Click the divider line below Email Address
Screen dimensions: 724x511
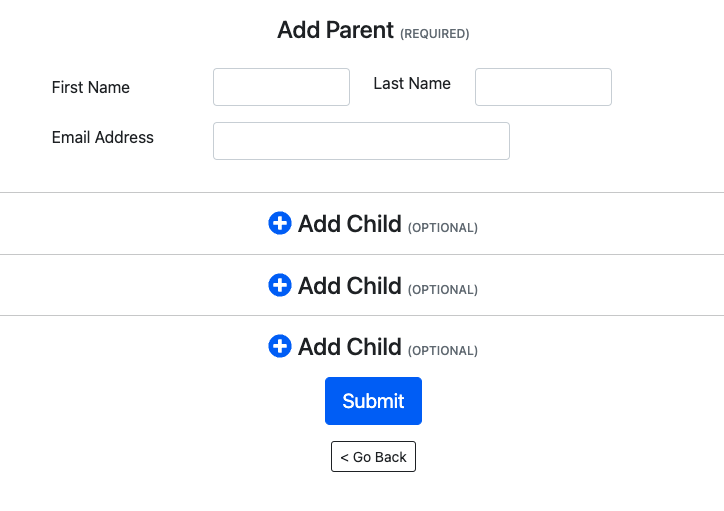coord(362,192)
